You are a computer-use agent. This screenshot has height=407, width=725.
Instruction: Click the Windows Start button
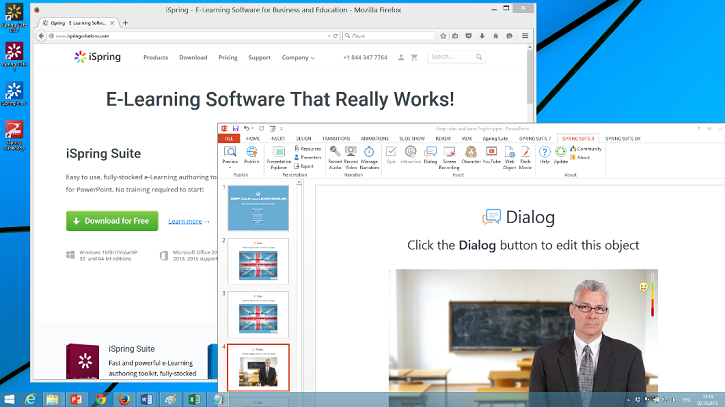click(9, 399)
